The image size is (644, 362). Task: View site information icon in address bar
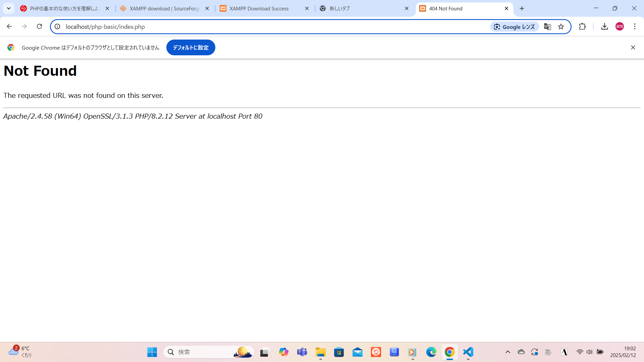[x=57, y=26]
